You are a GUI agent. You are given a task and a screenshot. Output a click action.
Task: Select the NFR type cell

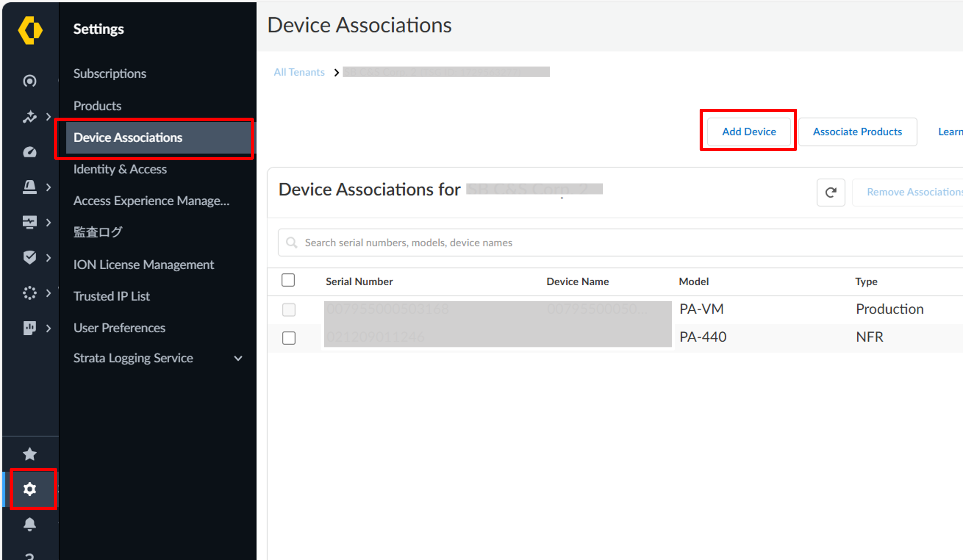point(870,337)
